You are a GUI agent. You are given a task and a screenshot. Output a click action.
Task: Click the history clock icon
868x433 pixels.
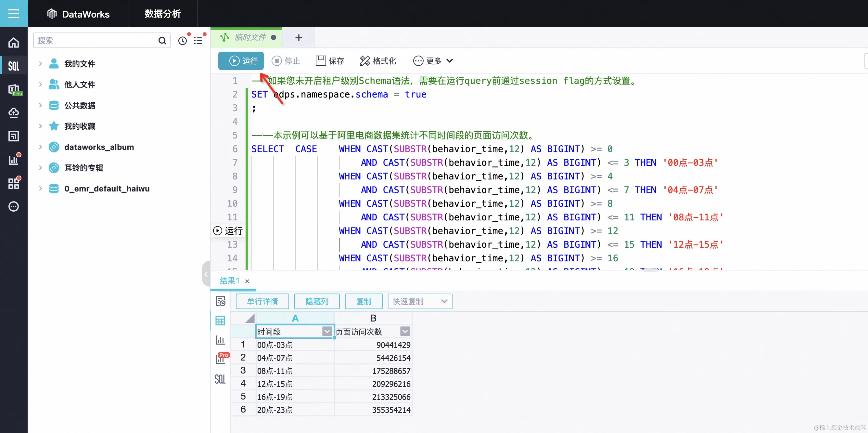pyautogui.click(x=182, y=41)
